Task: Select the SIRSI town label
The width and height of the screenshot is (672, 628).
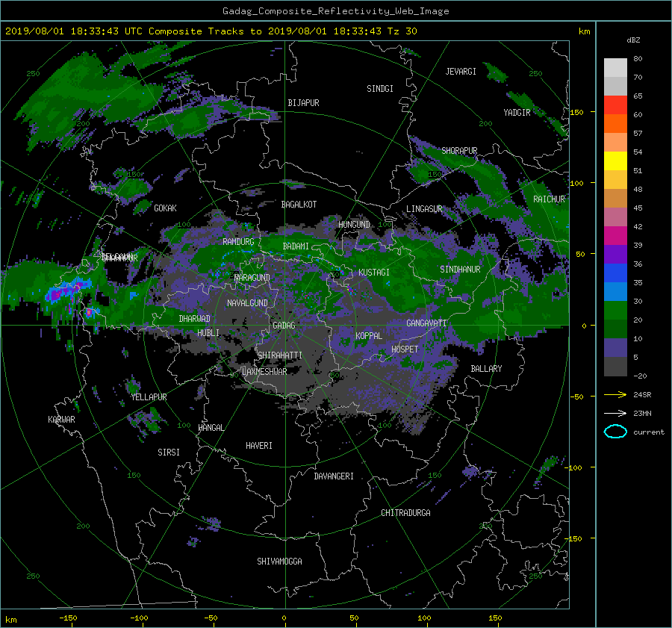Action: point(169,453)
